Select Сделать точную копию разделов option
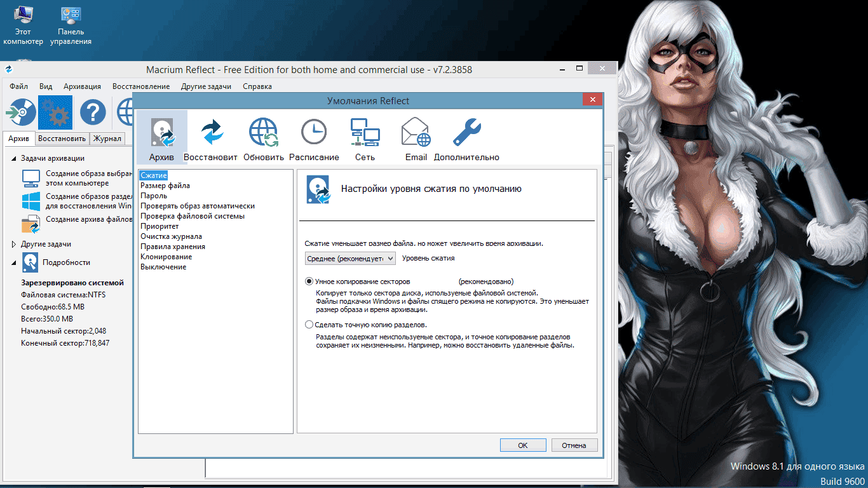The image size is (868, 488). [366, 325]
